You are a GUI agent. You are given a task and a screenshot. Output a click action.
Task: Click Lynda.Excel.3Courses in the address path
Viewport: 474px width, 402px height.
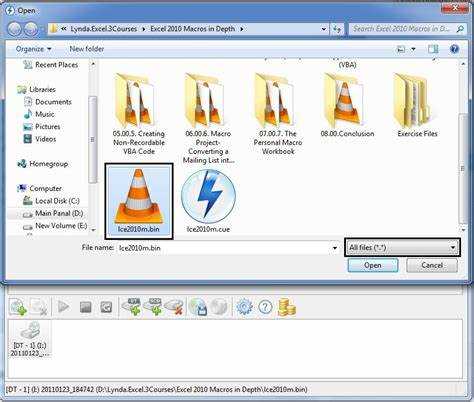tap(104, 29)
